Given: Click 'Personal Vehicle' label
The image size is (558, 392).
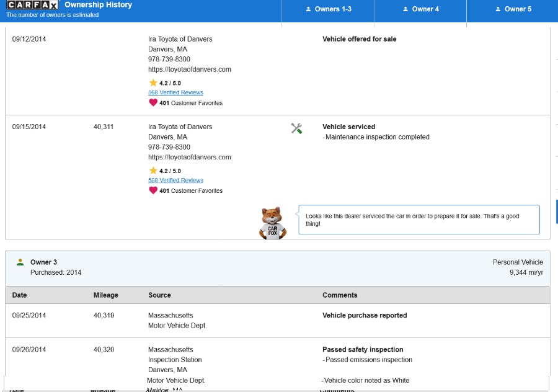Looking at the screenshot, I should (x=518, y=262).
